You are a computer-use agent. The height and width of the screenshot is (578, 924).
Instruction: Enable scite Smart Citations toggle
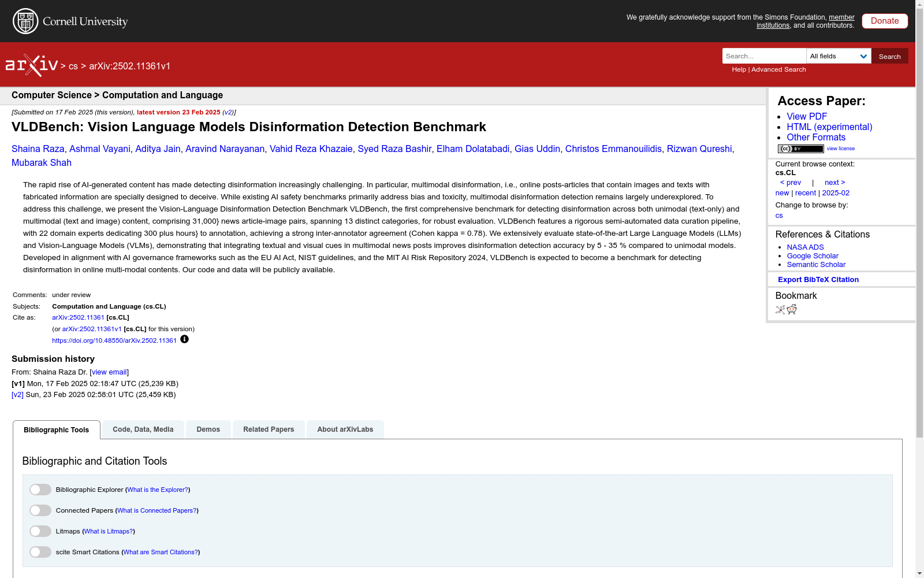pos(40,552)
